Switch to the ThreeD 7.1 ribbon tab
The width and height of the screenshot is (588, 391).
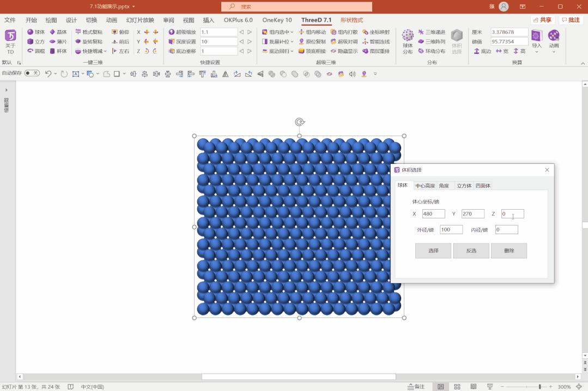[x=316, y=20]
